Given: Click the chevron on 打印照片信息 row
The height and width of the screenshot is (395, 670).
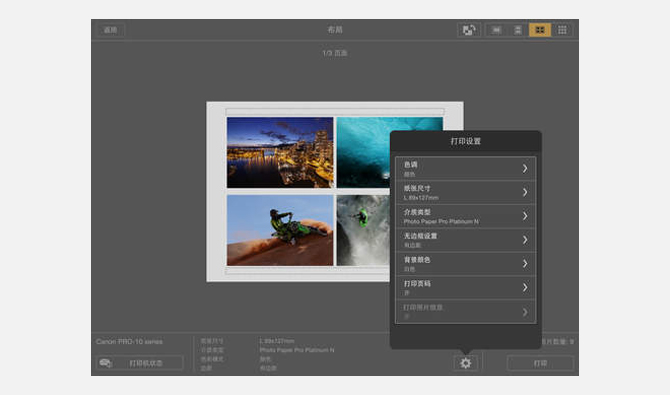Looking at the screenshot, I should tap(525, 312).
